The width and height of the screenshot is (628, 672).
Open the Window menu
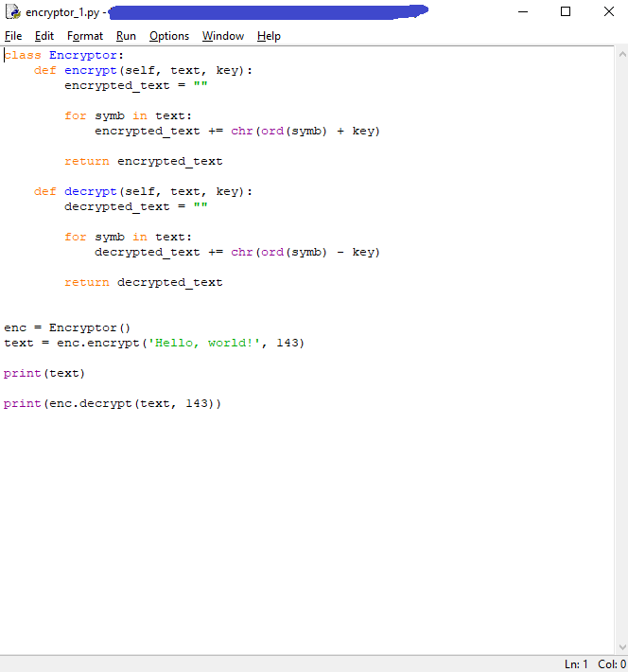pos(223,36)
